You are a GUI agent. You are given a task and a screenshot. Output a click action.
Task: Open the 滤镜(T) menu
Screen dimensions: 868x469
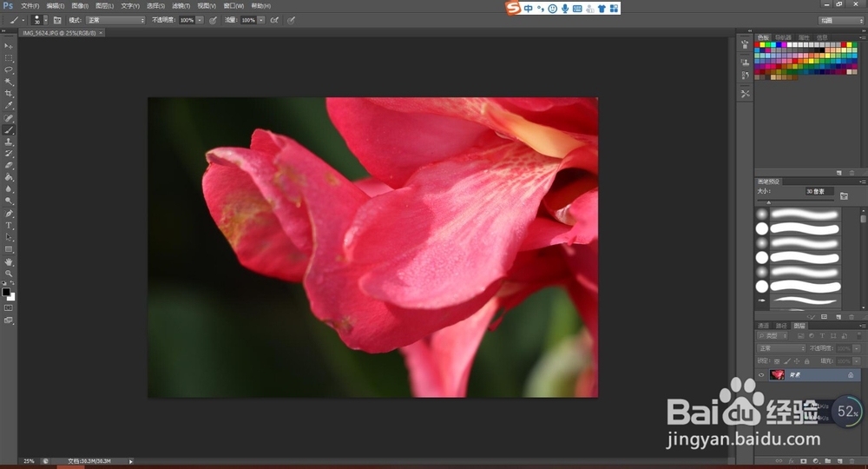[x=181, y=5]
